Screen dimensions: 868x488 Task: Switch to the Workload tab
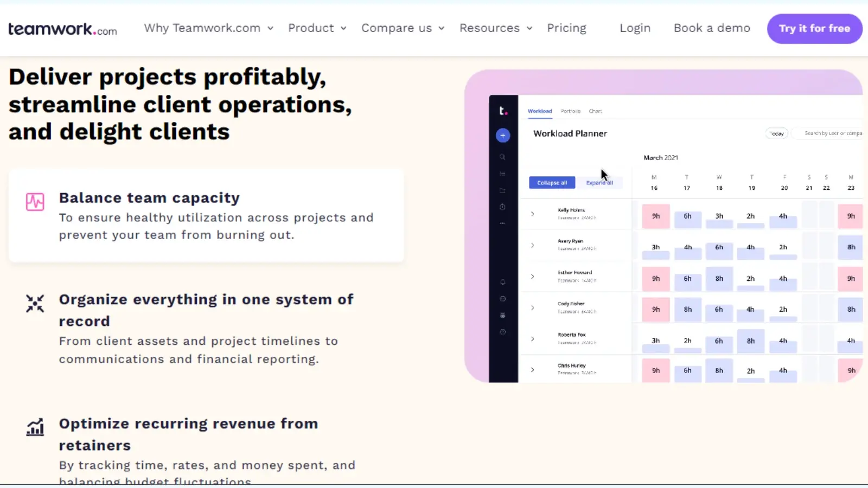click(540, 111)
